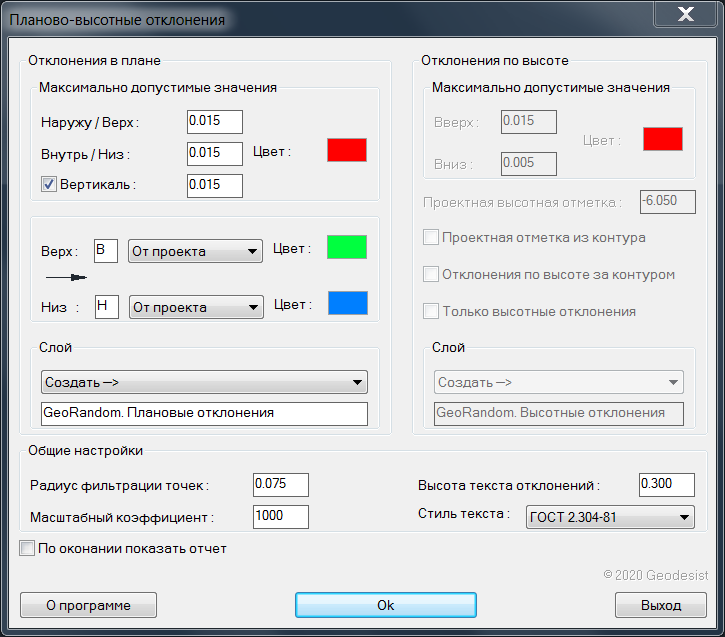Viewport: 725px width, 637px height.
Task: Click the Внутрь / Низ value field
Action: (215, 153)
